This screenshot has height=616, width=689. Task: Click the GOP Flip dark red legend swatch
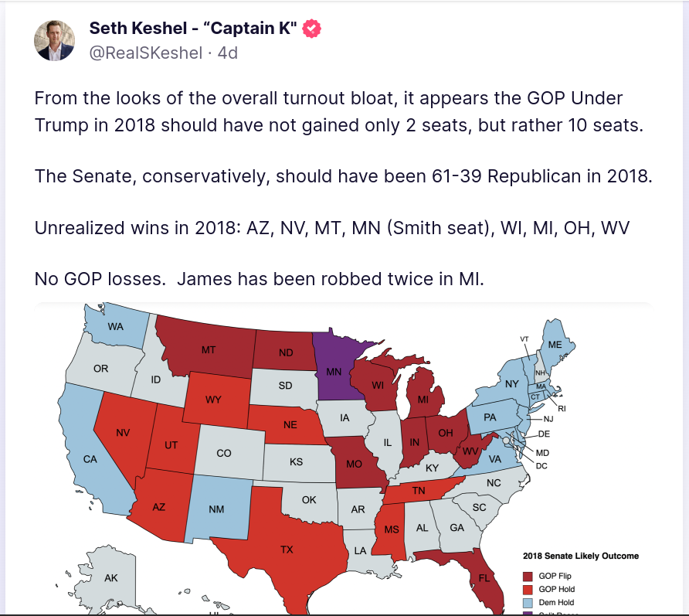click(528, 576)
